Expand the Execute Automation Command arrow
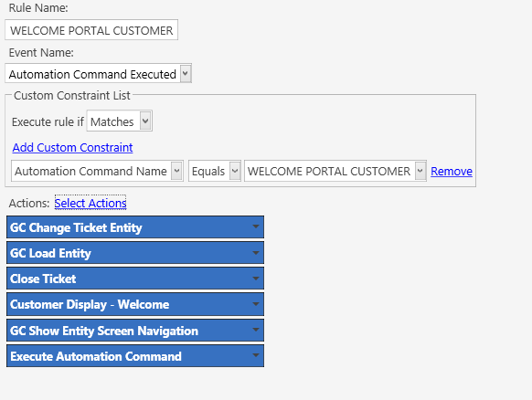 (x=256, y=355)
